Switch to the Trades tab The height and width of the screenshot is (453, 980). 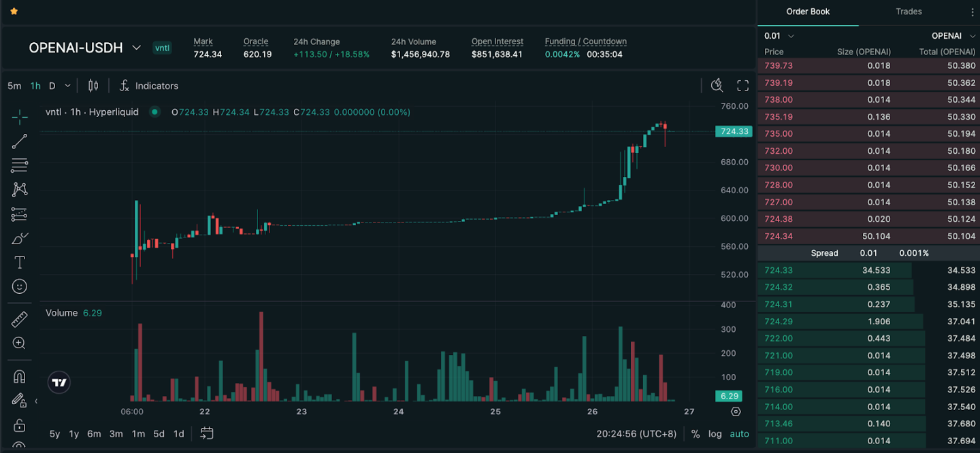click(909, 12)
